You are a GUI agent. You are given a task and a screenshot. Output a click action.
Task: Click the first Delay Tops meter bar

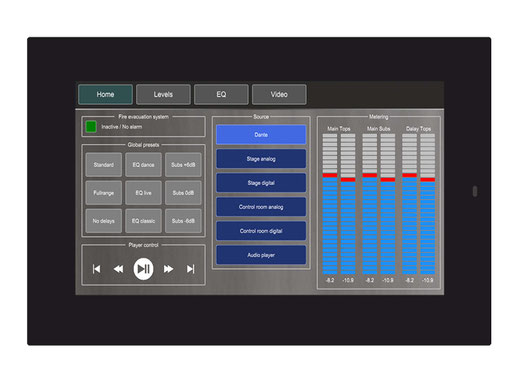coord(409,204)
